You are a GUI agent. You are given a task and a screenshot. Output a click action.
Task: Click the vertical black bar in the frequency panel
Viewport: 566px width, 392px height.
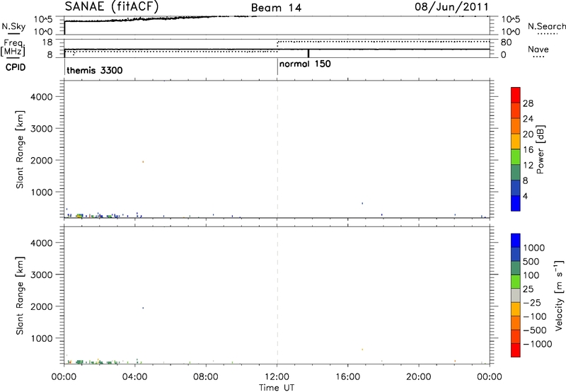click(x=308, y=53)
